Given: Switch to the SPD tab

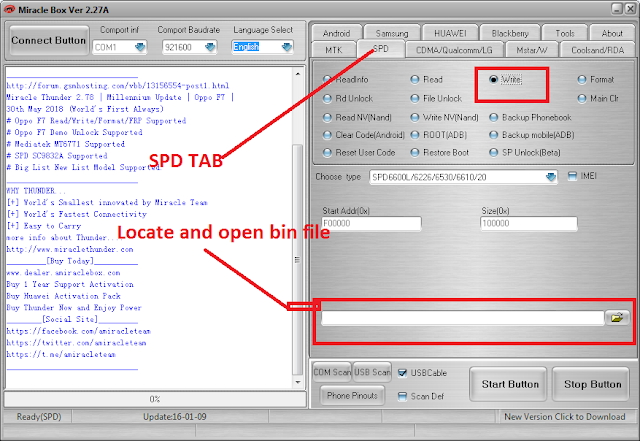Looking at the screenshot, I should [380, 49].
